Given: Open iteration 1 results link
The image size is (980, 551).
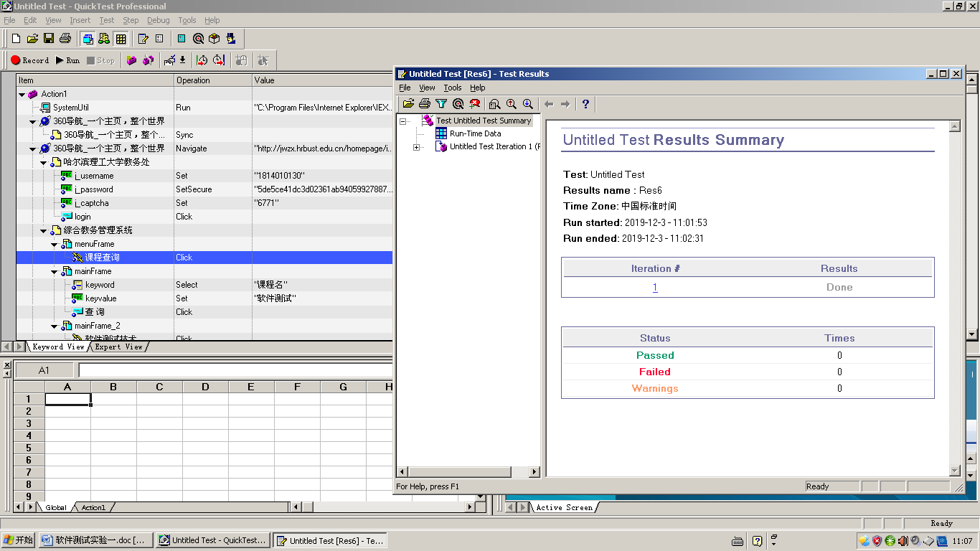Looking at the screenshot, I should pos(654,287).
